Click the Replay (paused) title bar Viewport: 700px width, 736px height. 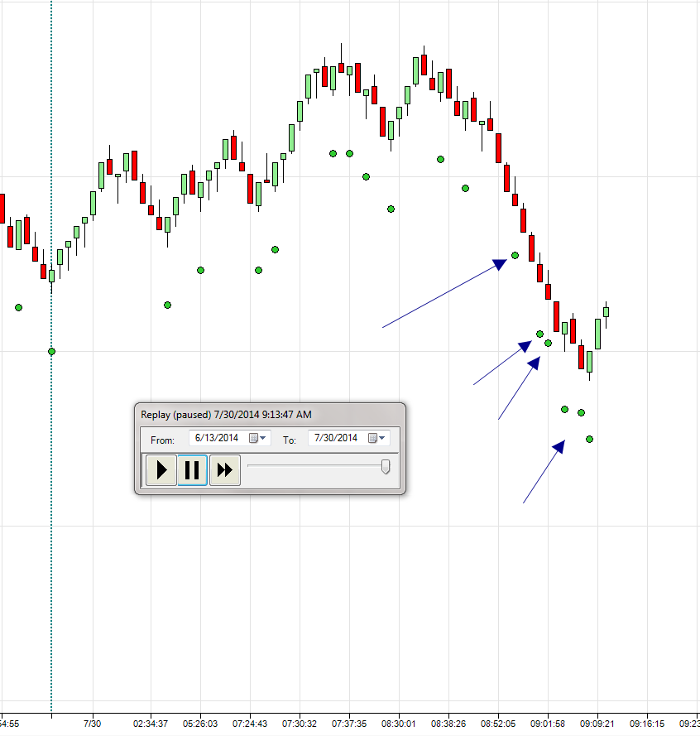click(270, 415)
